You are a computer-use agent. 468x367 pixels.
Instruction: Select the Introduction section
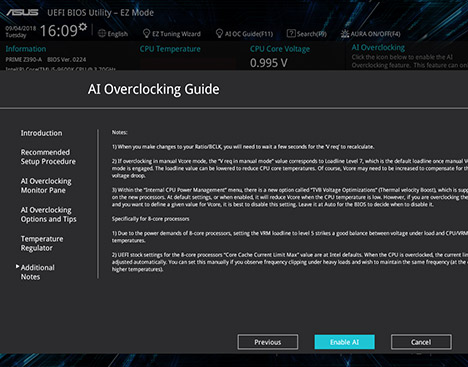pos(41,133)
